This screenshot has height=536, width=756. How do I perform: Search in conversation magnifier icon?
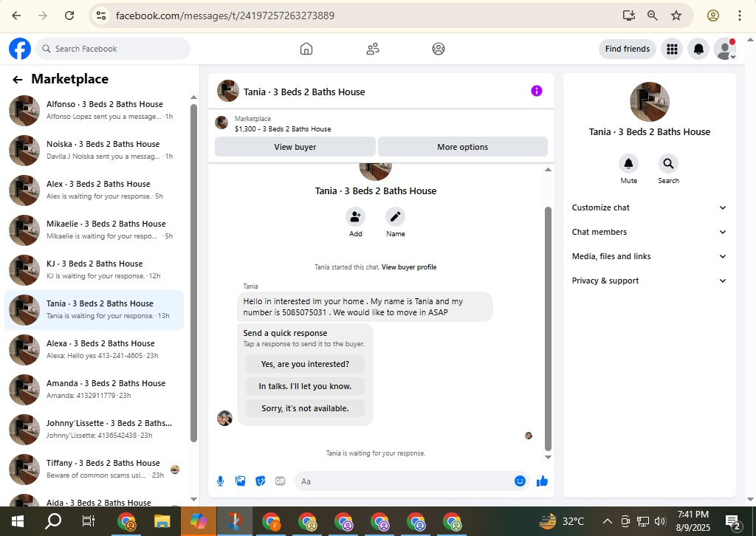pos(668,164)
